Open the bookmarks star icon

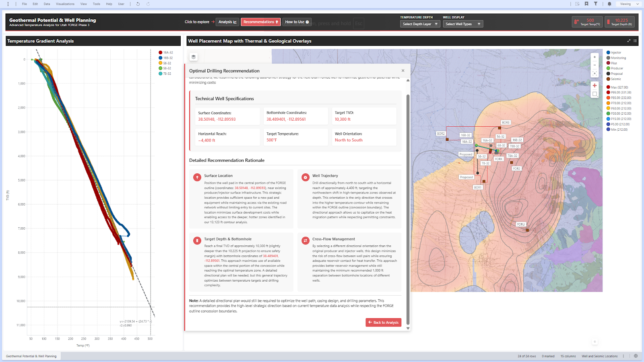[586, 4]
